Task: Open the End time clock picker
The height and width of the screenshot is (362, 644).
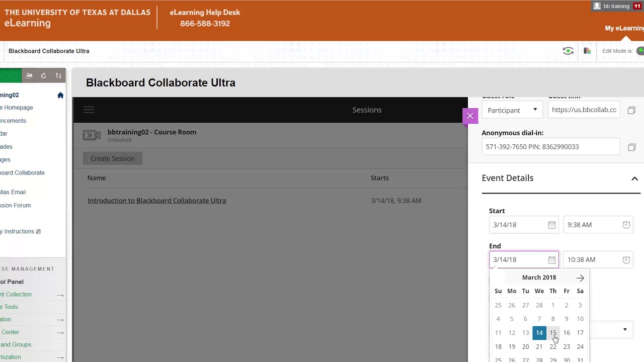Action: [626, 260]
